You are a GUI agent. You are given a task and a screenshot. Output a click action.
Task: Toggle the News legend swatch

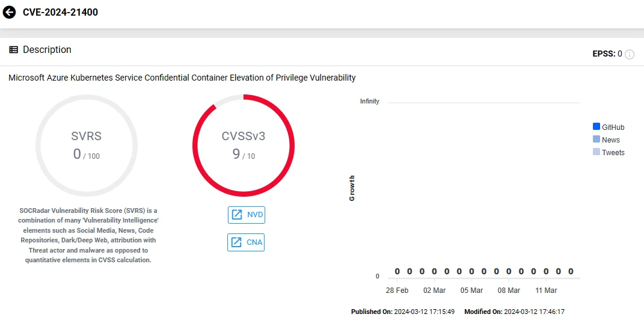tap(596, 140)
